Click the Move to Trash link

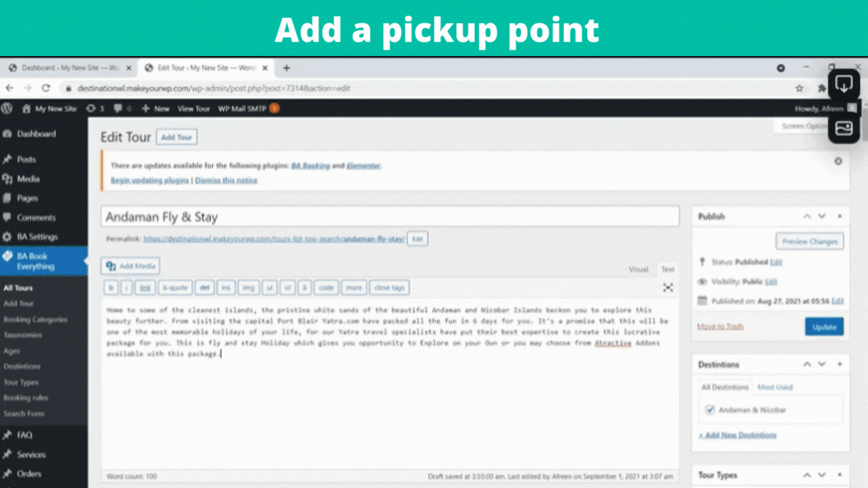coord(720,327)
